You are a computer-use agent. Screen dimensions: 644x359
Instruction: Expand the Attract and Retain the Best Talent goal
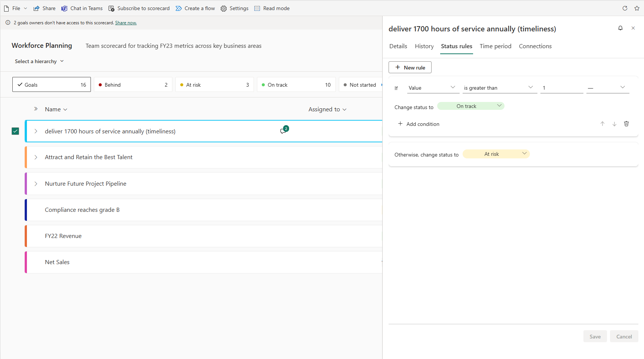click(36, 157)
